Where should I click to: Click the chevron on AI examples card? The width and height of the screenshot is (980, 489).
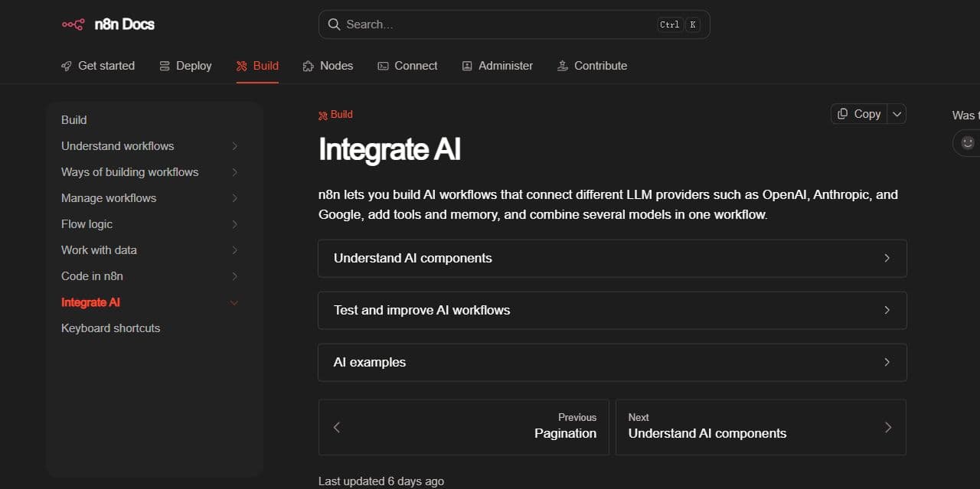[x=887, y=362]
